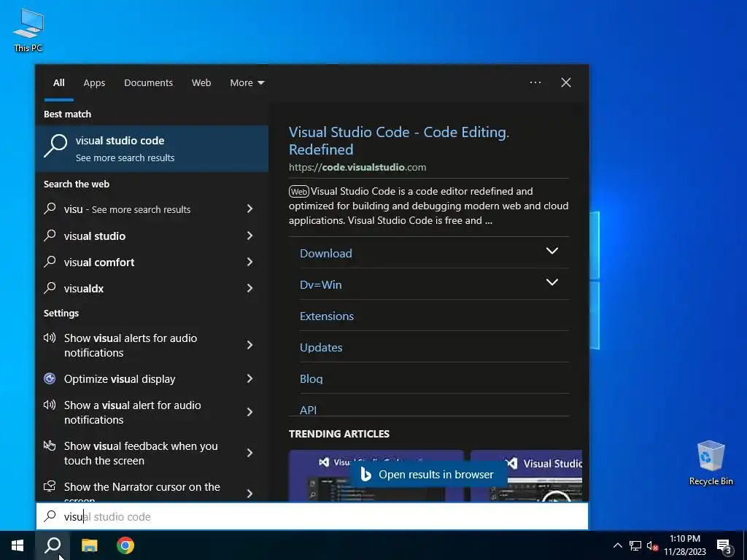
Task: Click the search icon beside visual studio code best match
Action: pos(55,146)
